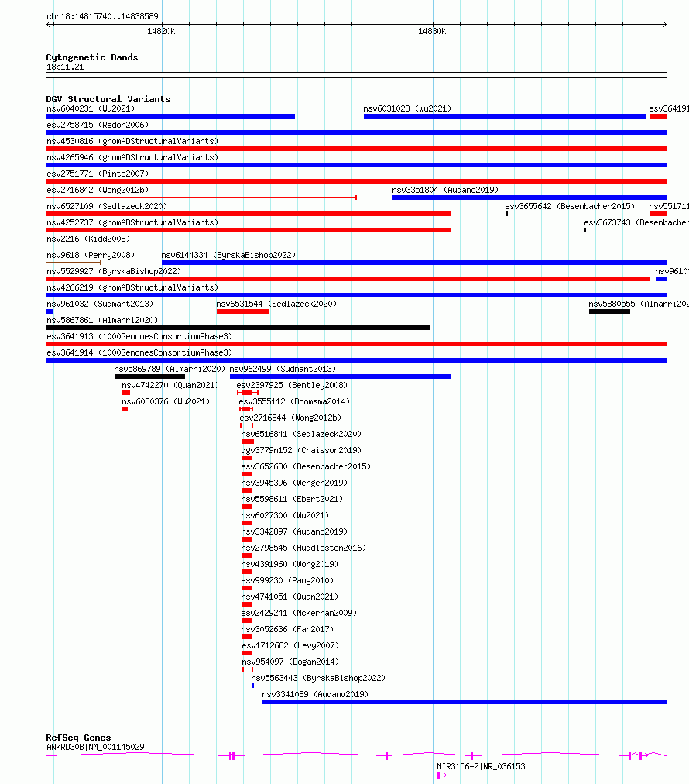The image size is (689, 784).
Task: Click nsv5867861 (Almarri2020) label
Action: [102, 320]
